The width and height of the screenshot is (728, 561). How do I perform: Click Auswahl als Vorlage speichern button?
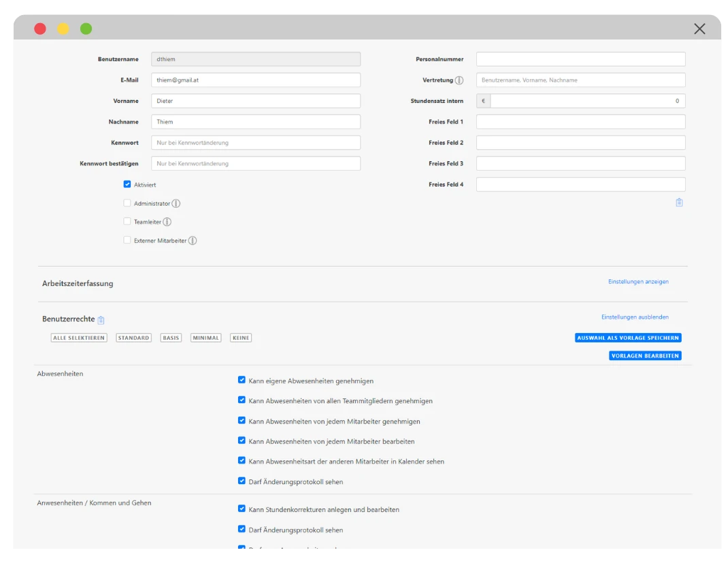click(627, 338)
